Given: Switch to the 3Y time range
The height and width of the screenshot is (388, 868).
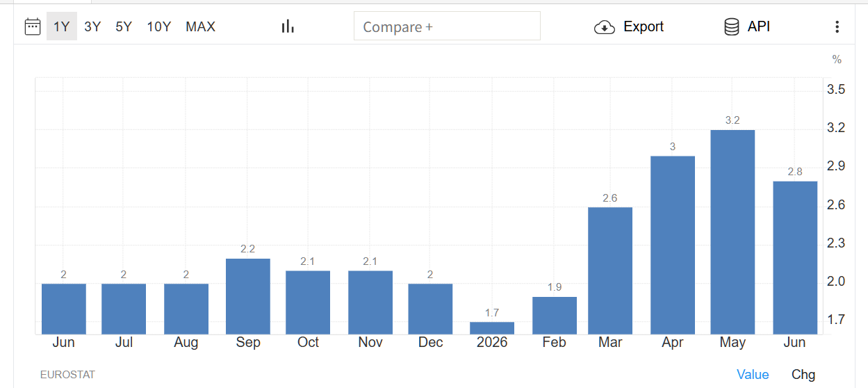Looking at the screenshot, I should click(x=92, y=26).
